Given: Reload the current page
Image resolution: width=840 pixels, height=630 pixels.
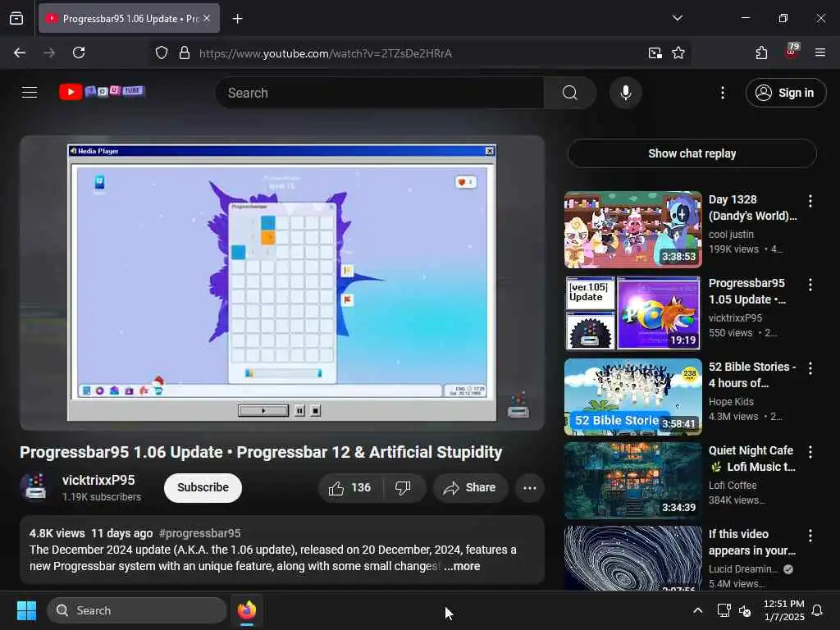Looking at the screenshot, I should (x=79, y=52).
